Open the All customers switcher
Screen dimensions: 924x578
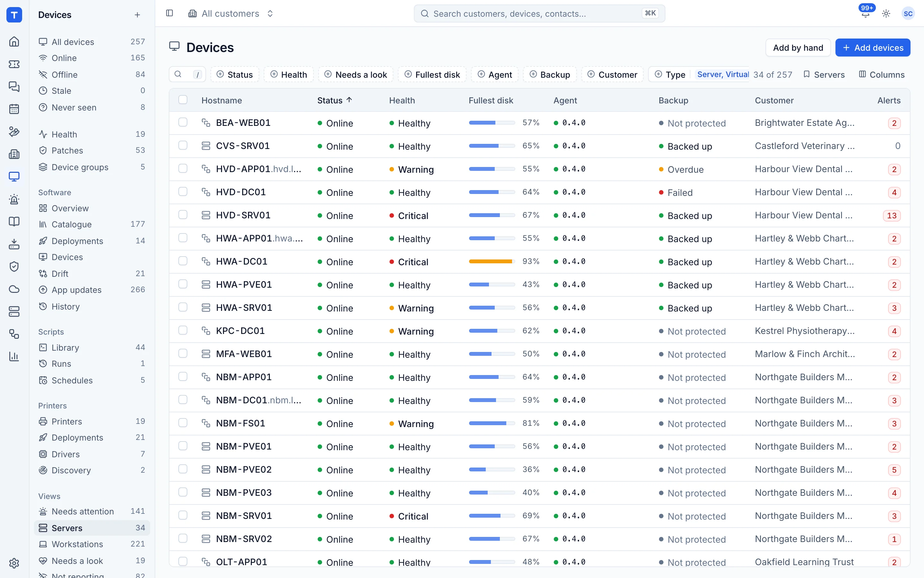231,13
